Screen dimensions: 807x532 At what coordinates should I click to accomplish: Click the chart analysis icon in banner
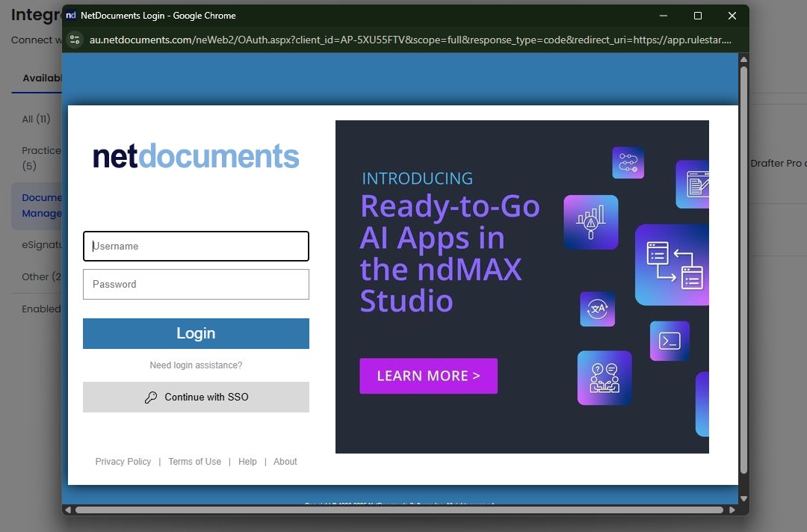coord(591,222)
